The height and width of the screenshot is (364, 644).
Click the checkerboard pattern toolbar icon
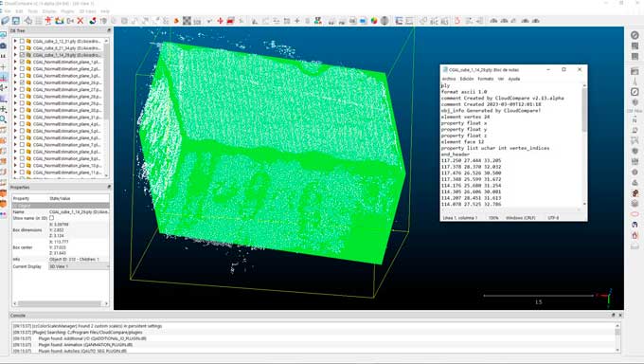click(x=187, y=21)
